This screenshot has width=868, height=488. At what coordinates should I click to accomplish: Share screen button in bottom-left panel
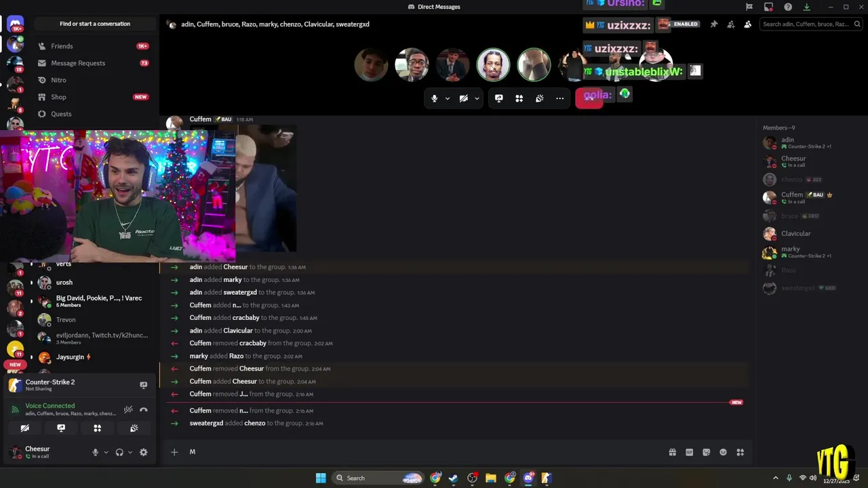(x=61, y=428)
